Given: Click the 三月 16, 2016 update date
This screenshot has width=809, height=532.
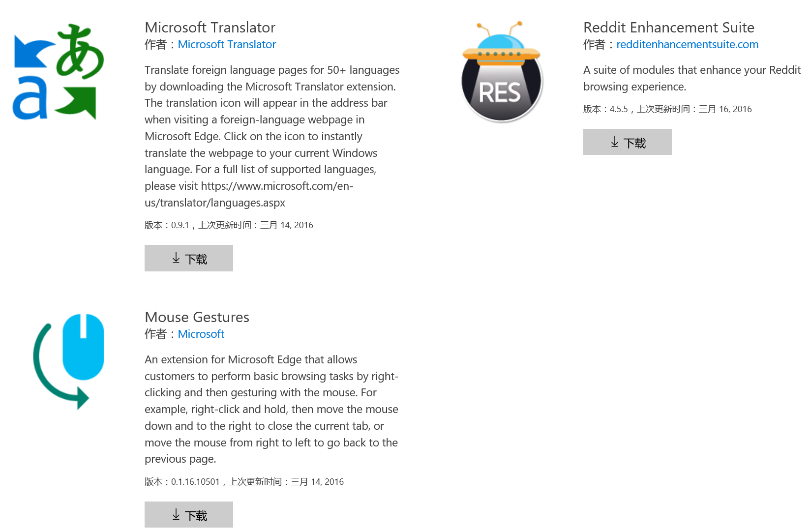Looking at the screenshot, I should tap(725, 109).
